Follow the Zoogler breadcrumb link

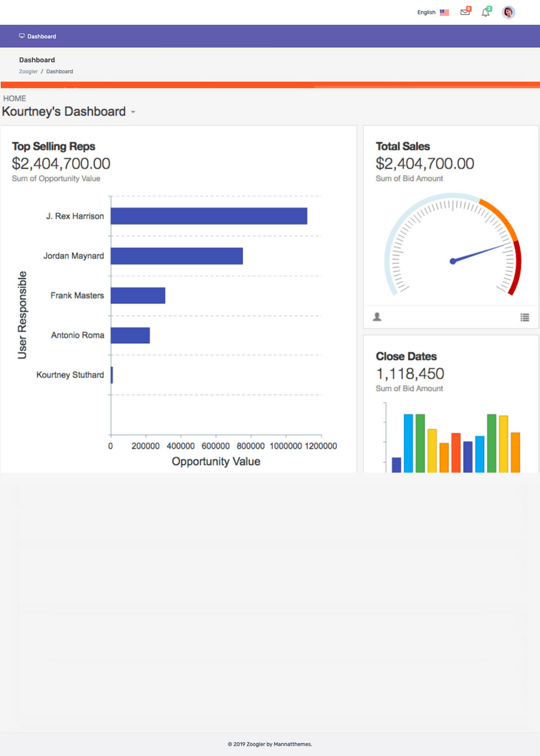point(28,71)
